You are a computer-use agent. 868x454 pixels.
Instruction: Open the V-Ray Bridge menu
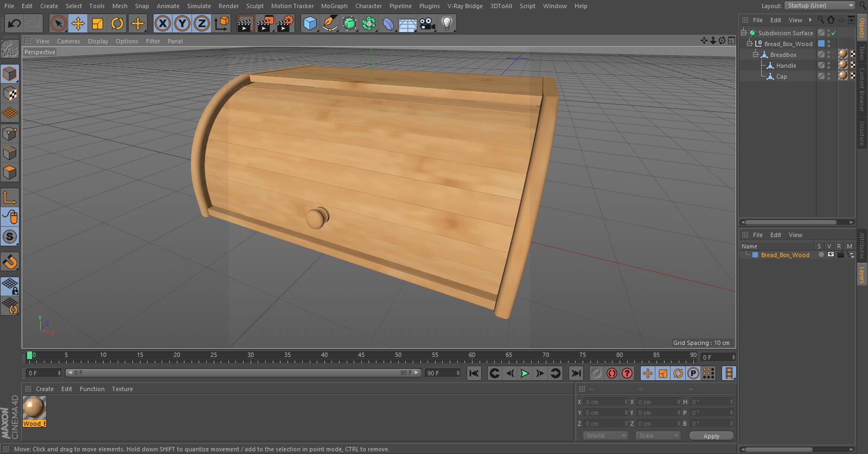(465, 6)
